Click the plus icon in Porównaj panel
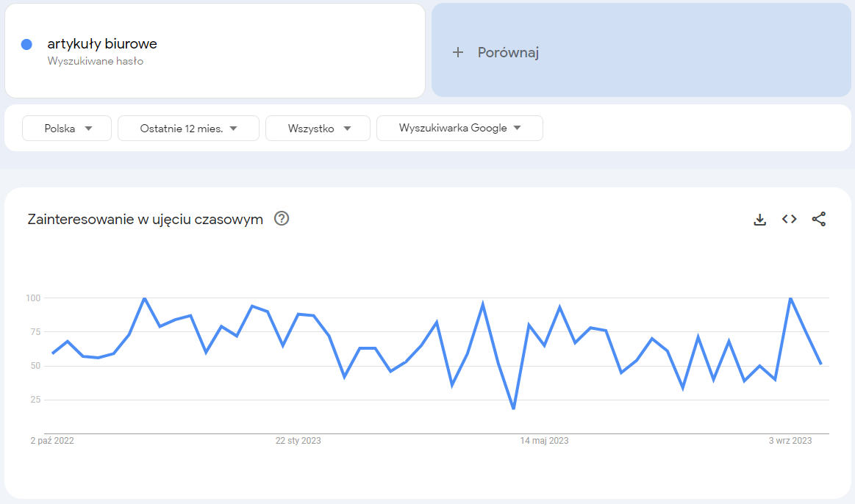Image resolution: width=855 pixels, height=504 pixels. [x=458, y=51]
